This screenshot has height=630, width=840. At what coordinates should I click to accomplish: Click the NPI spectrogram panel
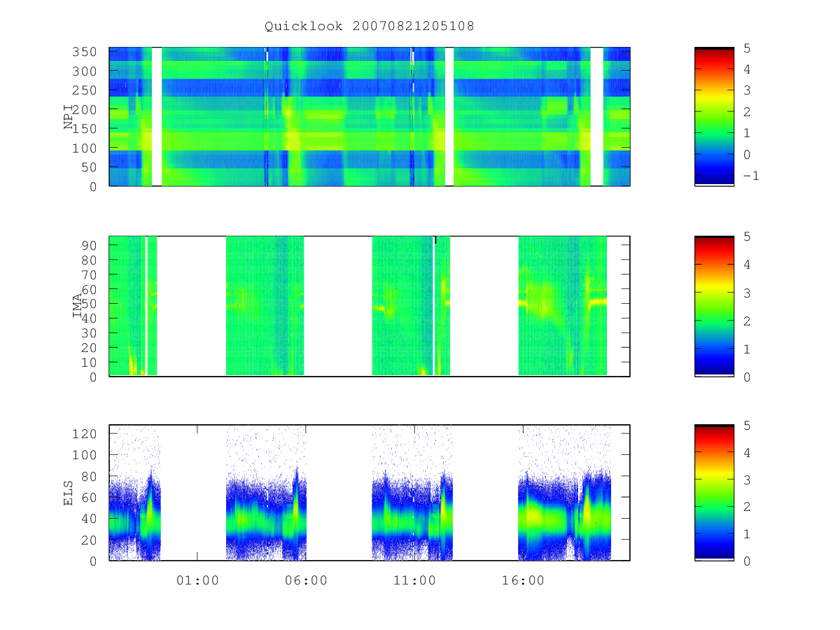[x=370, y=117]
